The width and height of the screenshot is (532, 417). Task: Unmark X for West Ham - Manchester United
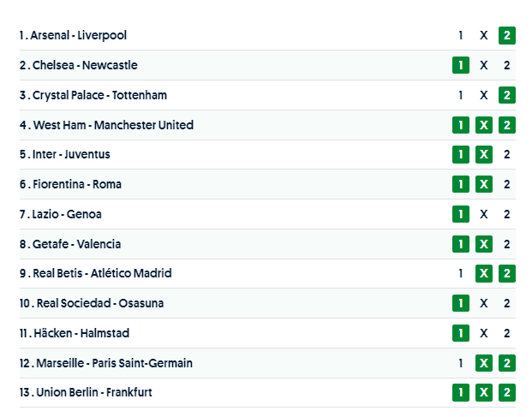click(484, 125)
